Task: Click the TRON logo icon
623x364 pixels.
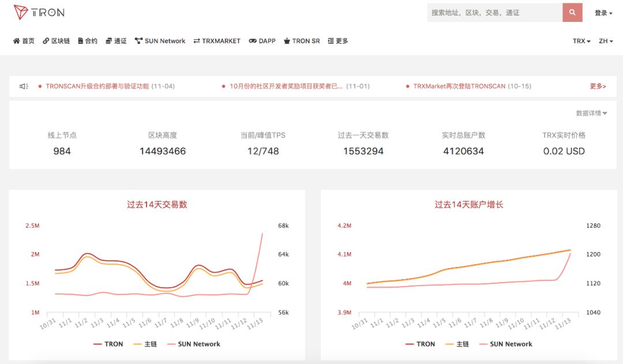Action: click(x=22, y=12)
